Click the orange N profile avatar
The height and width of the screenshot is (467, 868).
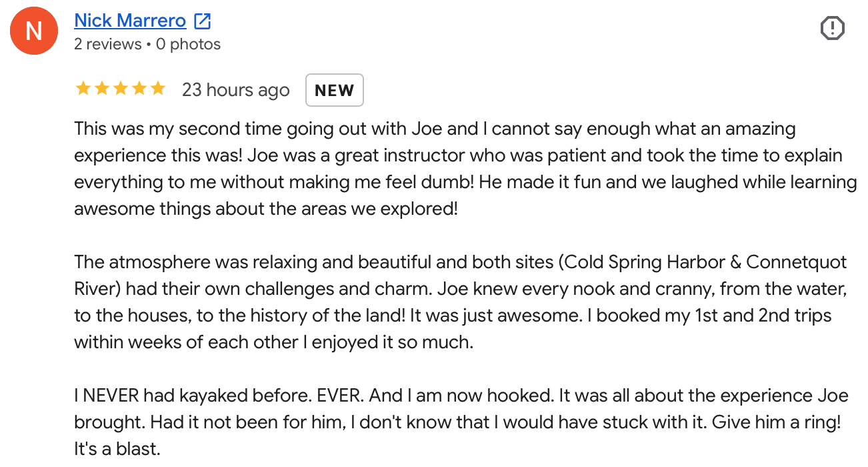coord(33,31)
